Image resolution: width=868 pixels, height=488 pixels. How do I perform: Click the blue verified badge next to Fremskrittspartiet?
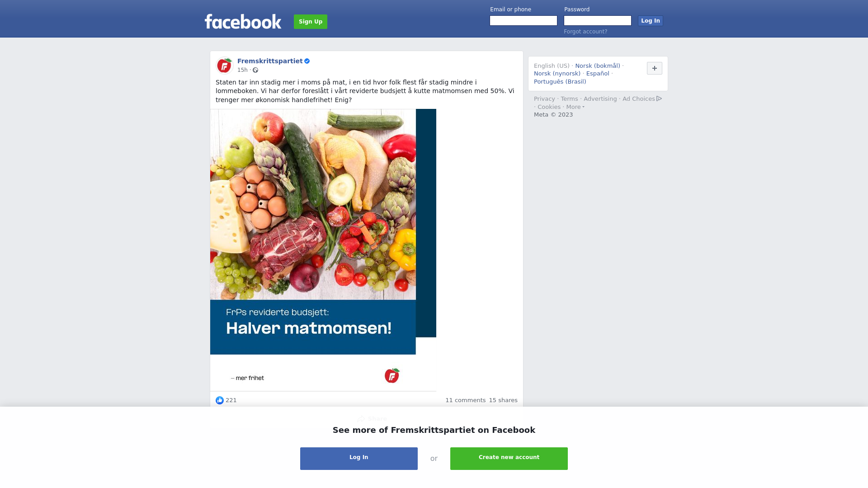307,61
